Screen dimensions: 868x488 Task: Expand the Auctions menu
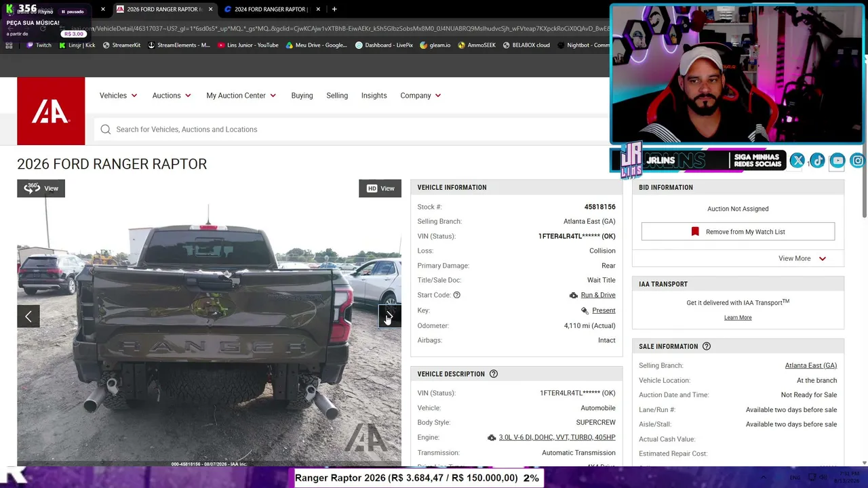pyautogui.click(x=172, y=96)
